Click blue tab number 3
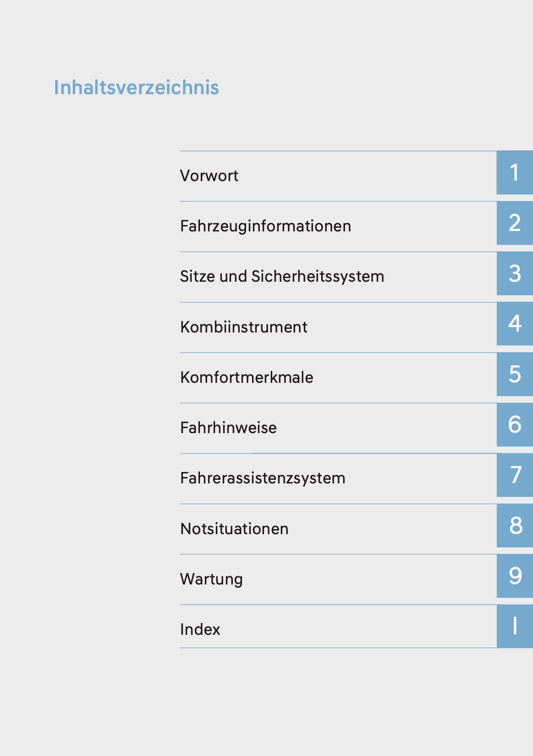This screenshot has height=756, width=533. coord(515,273)
